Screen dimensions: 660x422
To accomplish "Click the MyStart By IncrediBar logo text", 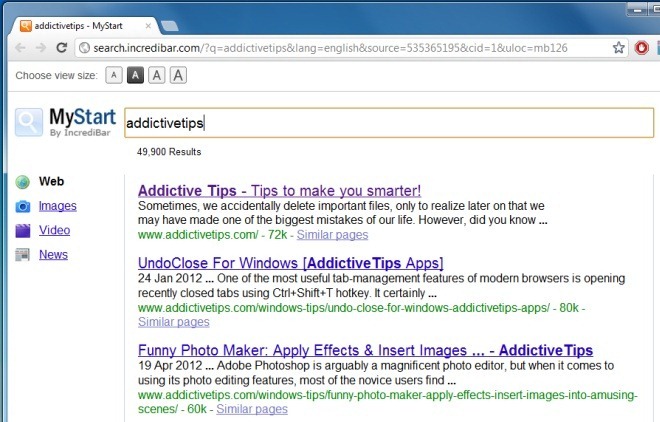I will click(82, 122).
